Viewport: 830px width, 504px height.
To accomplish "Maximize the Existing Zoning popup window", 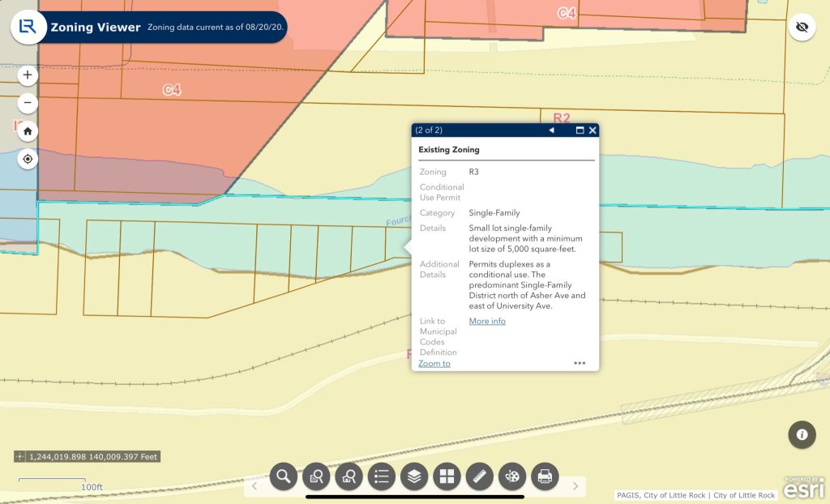I will pos(580,130).
